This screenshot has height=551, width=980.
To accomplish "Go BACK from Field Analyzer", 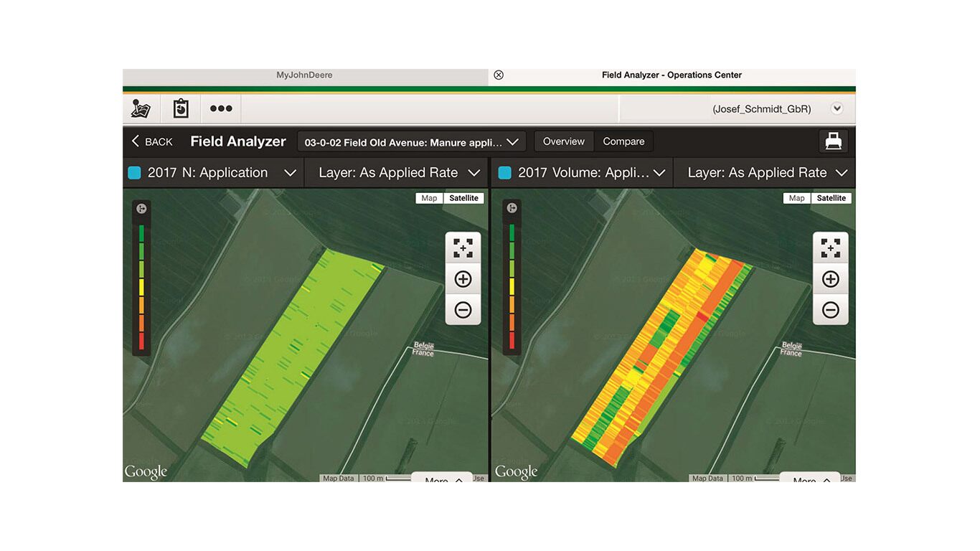I will [x=152, y=141].
